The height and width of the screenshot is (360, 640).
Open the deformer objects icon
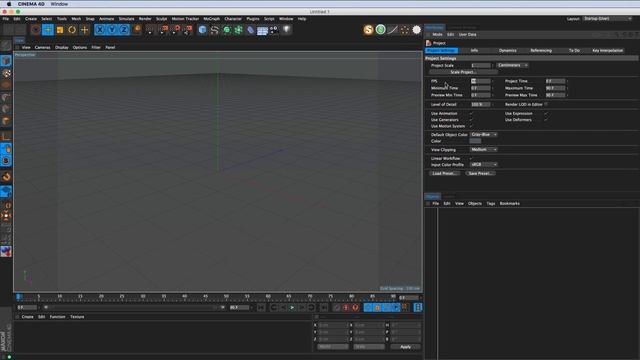click(x=250, y=30)
